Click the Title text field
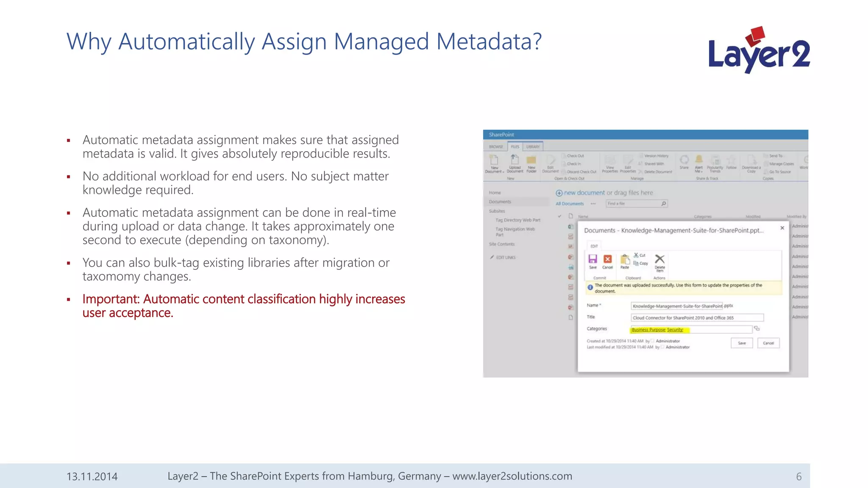The width and height of the screenshot is (868, 488). click(x=697, y=318)
